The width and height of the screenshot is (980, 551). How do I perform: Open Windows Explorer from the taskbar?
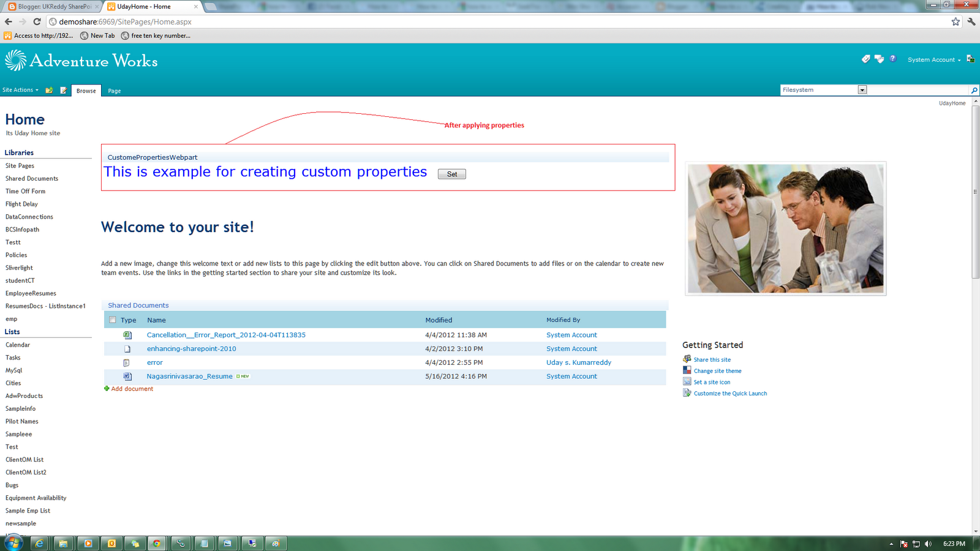63,543
